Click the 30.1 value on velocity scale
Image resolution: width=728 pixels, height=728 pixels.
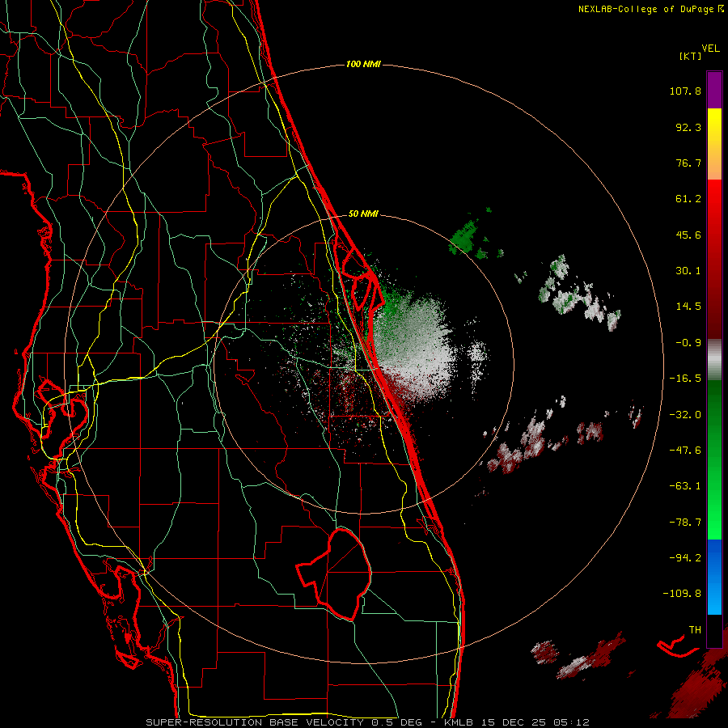point(688,271)
